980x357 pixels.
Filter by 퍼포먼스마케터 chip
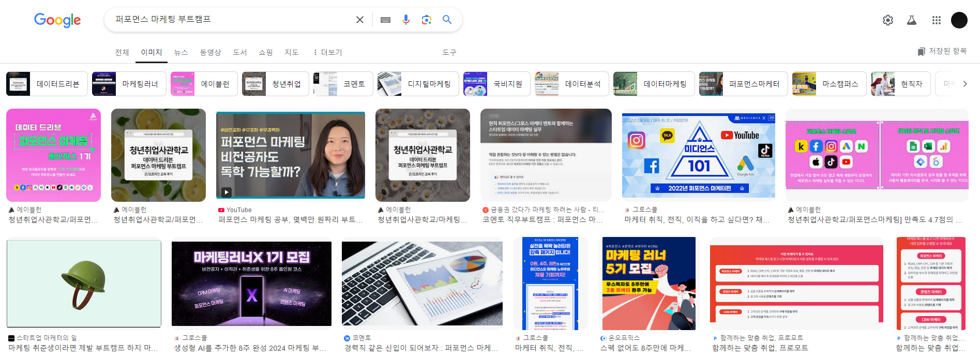click(744, 84)
